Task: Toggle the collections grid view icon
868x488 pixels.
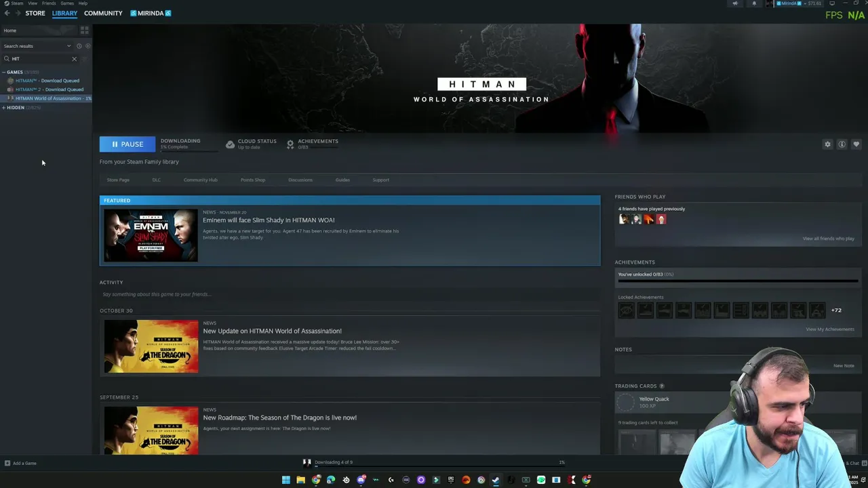Action: (84, 30)
